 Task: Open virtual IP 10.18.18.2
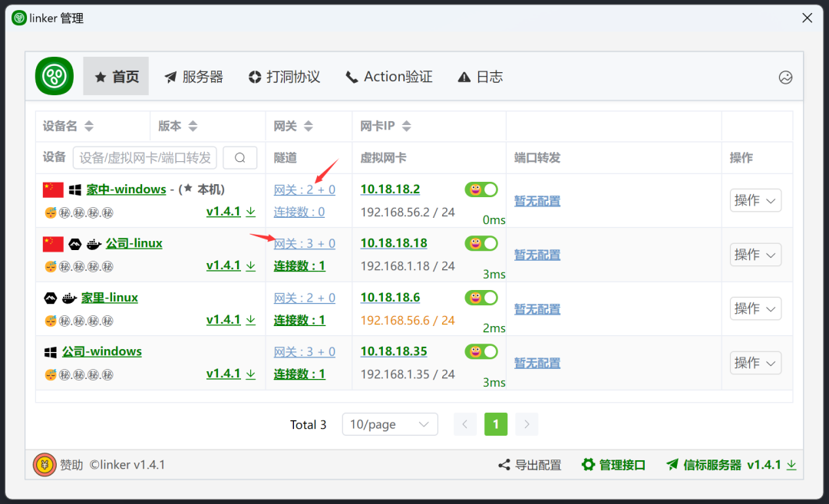[x=390, y=189]
